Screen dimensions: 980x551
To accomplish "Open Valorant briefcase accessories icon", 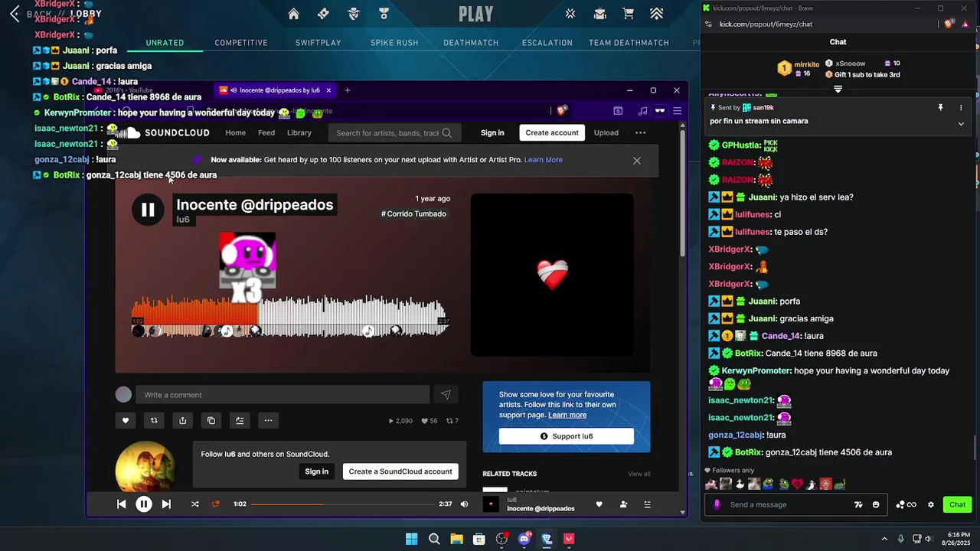I will (x=599, y=14).
